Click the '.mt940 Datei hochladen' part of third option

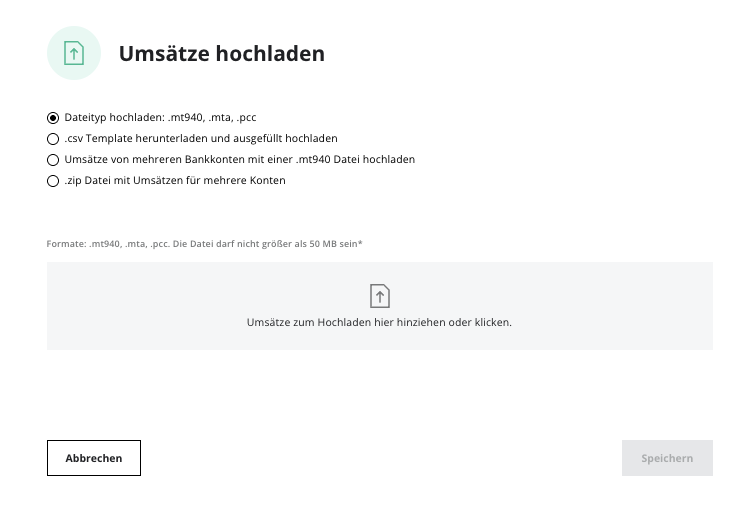tap(355, 159)
